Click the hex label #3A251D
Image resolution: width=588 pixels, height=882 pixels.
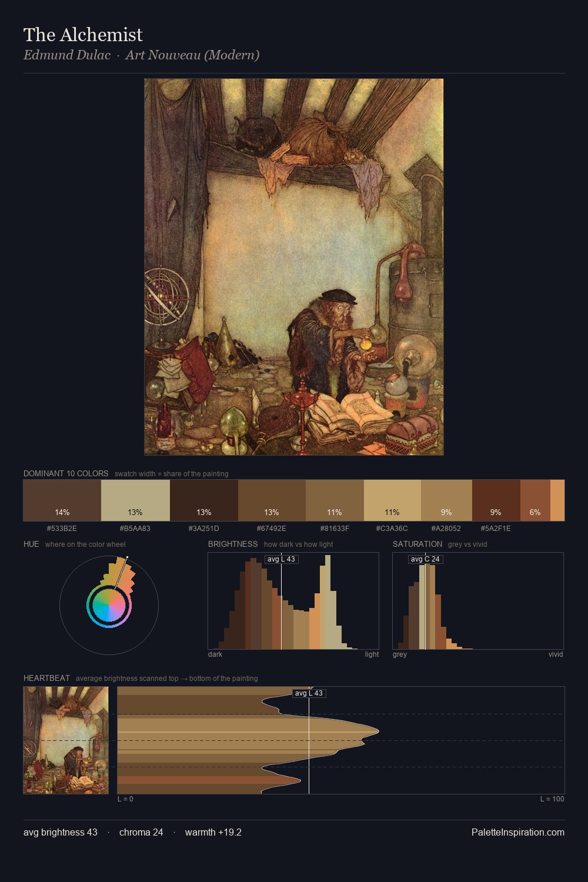[x=204, y=529]
